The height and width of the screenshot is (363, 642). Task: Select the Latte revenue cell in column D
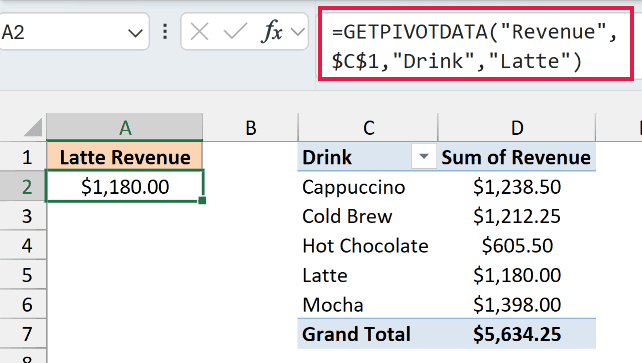[517, 275]
